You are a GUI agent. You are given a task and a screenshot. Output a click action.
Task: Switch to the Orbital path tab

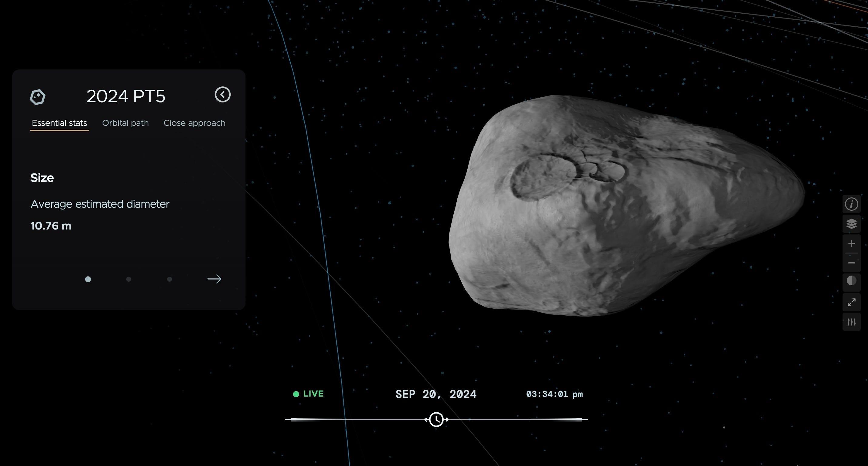(125, 123)
